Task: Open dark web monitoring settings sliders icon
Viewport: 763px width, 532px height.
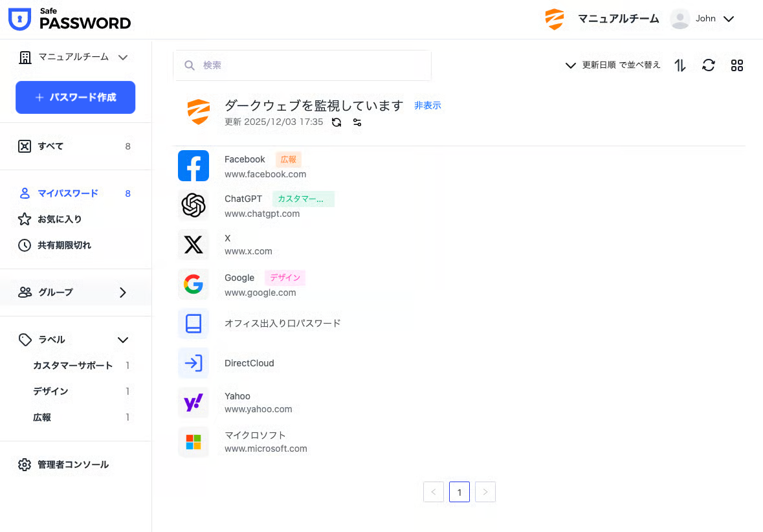Action: pos(357,122)
